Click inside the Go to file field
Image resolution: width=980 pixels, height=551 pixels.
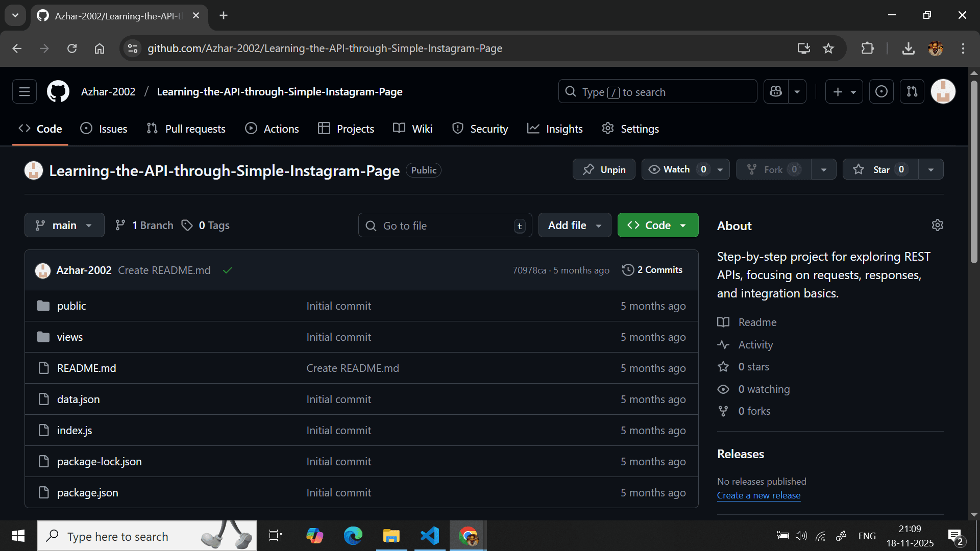445,225
